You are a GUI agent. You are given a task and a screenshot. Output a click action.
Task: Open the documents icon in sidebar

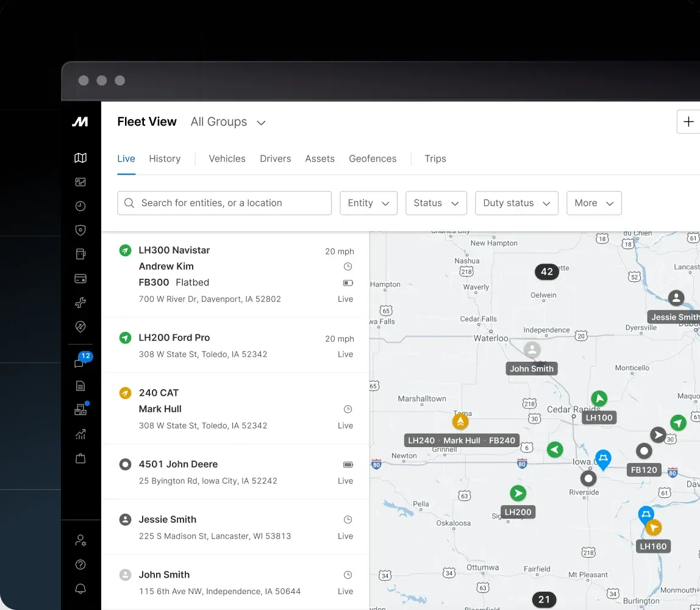[80, 386]
